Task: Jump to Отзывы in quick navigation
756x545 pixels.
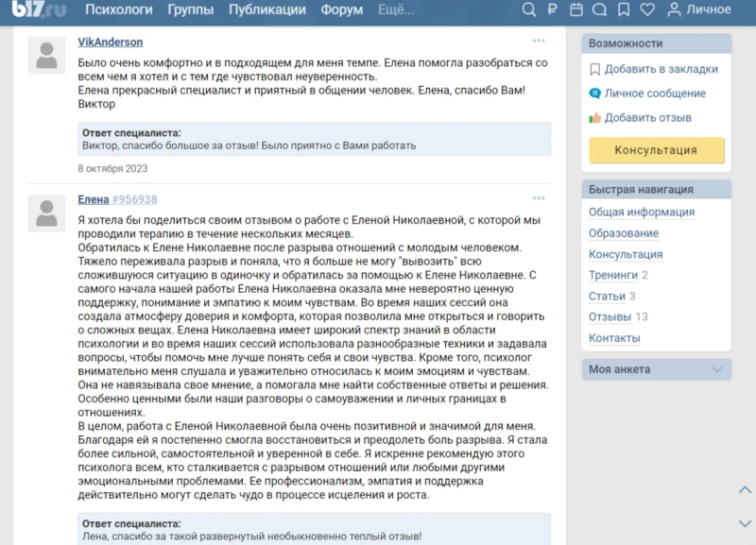Action: coord(610,317)
